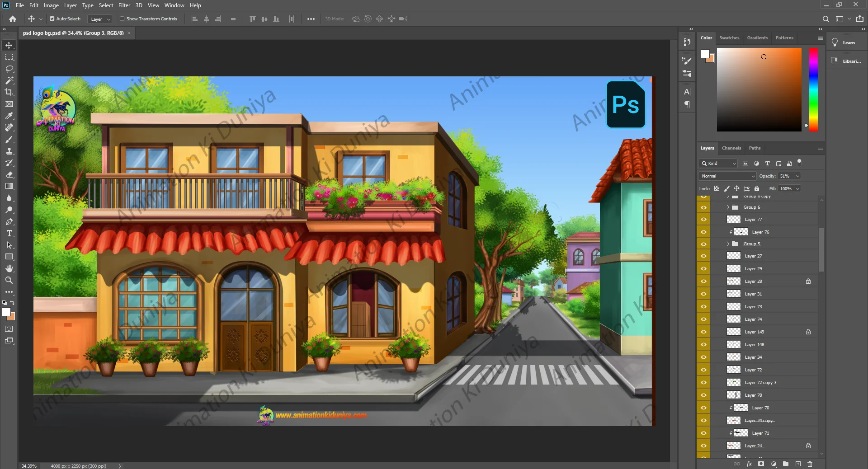The height and width of the screenshot is (469, 868).
Task: Hide Layer 77 using its eye icon
Action: click(x=703, y=220)
